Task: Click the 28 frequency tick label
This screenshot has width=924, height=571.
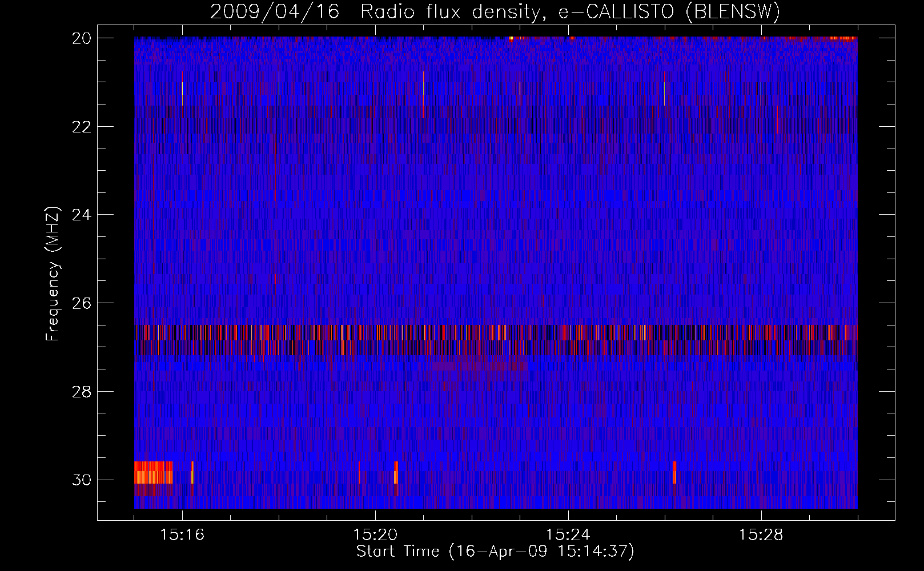Action: (82, 392)
